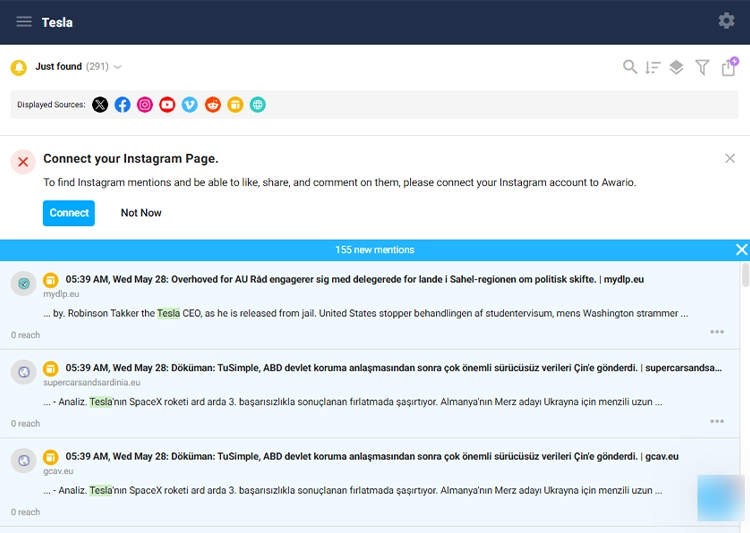Viewport: 750px width, 533px height.
Task: Click the mydlp.eu mention avatar
Action: pyautogui.click(x=23, y=284)
